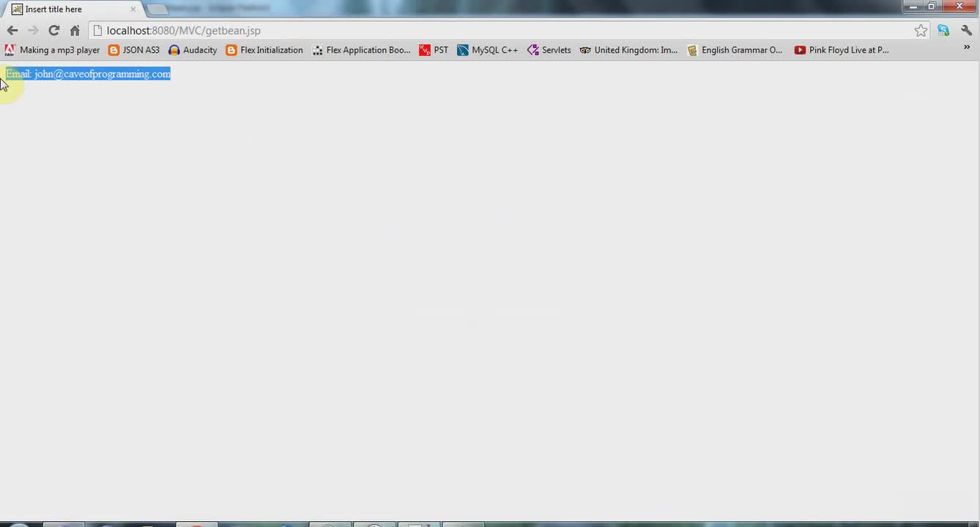980x527 pixels.
Task: Restore down the browser window
Action: (932, 7)
